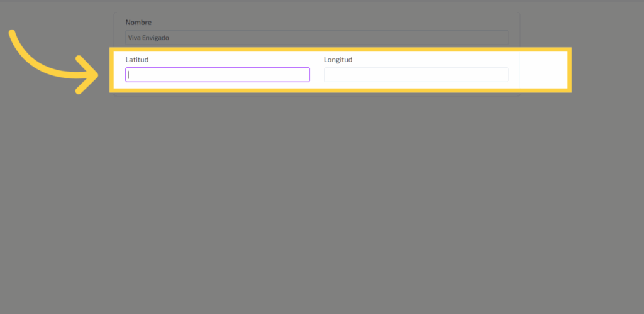Click the right edge of the yellow highlight frame
Viewport: 644px width, 314px height.
pos(569,70)
